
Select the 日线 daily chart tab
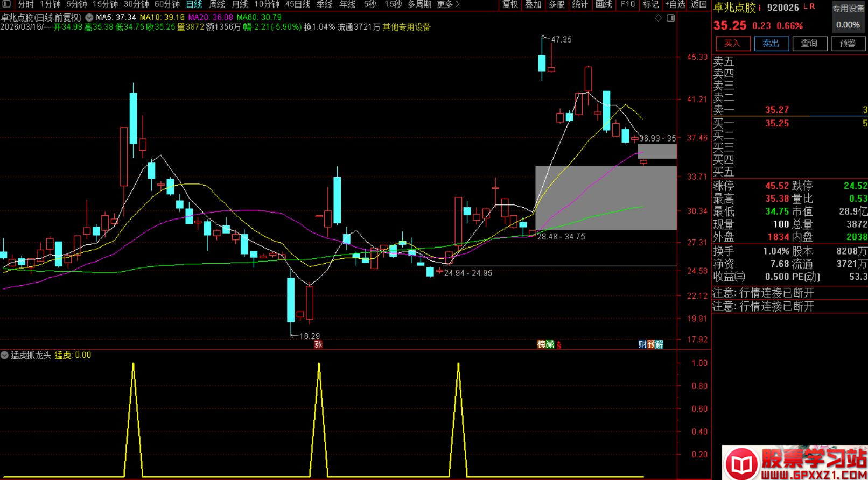(x=194, y=4)
